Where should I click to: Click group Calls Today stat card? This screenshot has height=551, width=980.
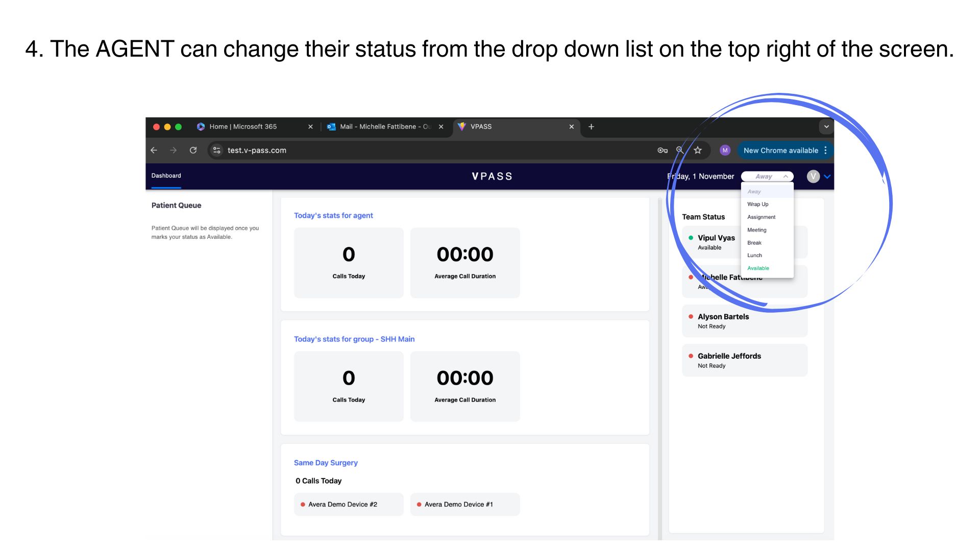349,386
